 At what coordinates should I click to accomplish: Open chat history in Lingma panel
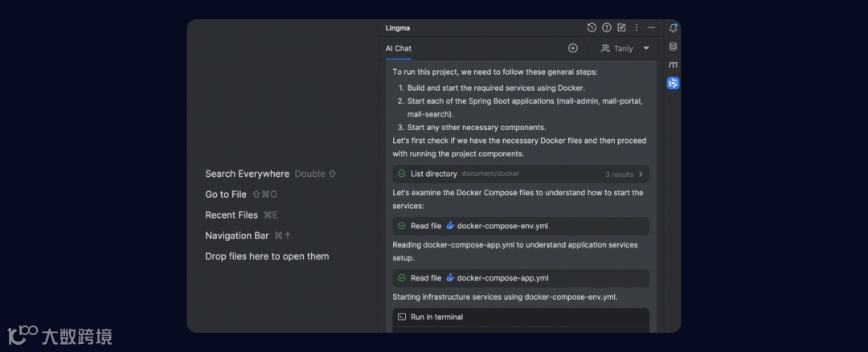pyautogui.click(x=592, y=27)
